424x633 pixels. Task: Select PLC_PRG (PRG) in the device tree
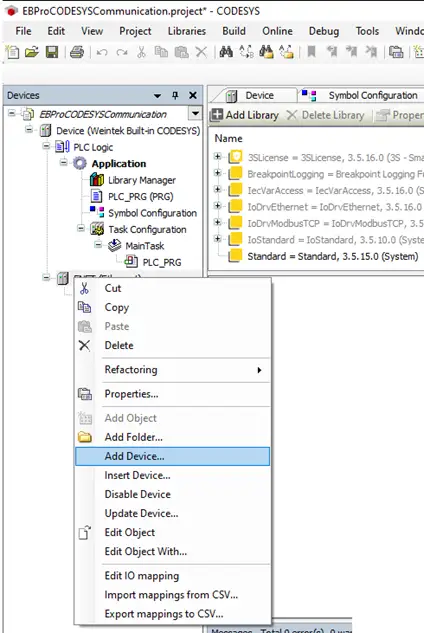141,196
